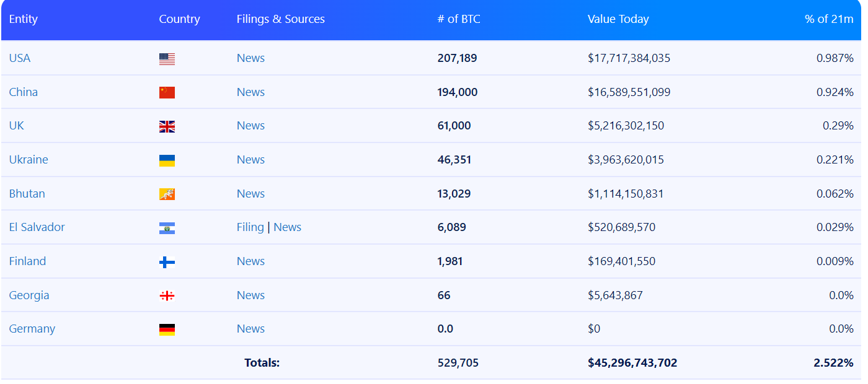Click the Georgia flag icon
This screenshot has height=384, width=868.
pos(167,295)
